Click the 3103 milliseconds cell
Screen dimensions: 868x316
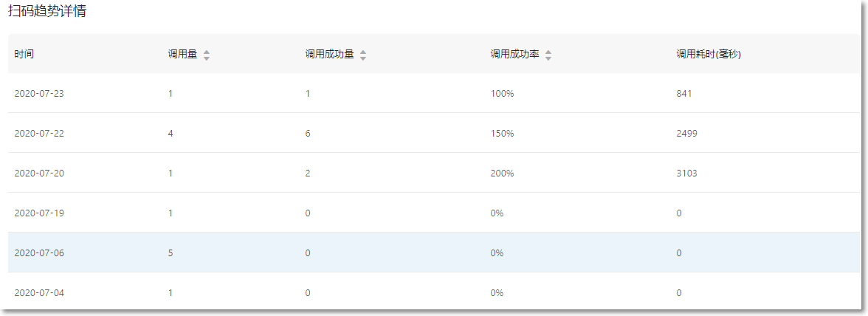(686, 174)
